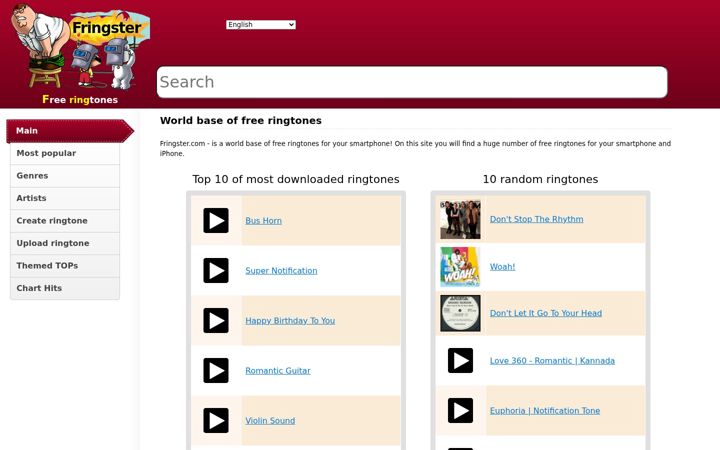Open the Romantic Guitar link
The image size is (720, 450).
click(x=278, y=371)
